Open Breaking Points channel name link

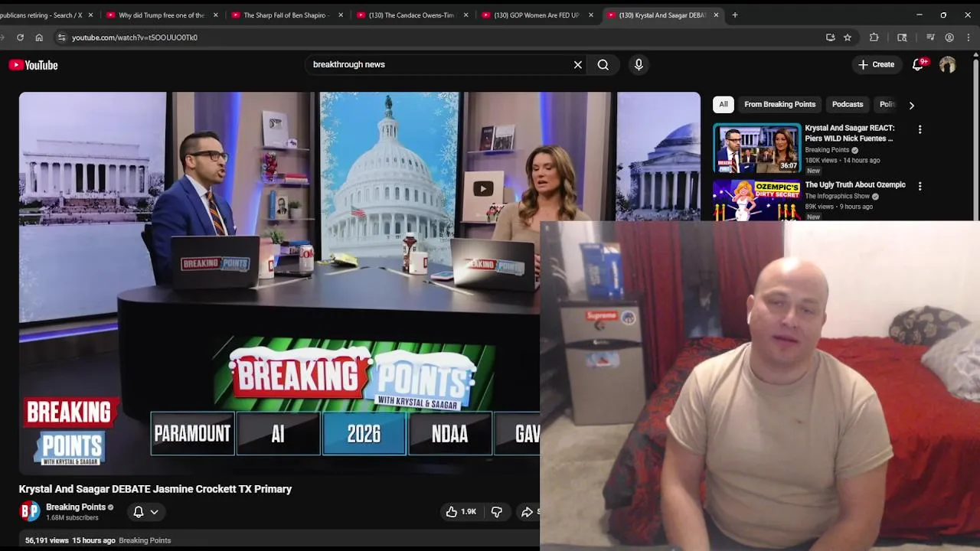click(x=76, y=507)
